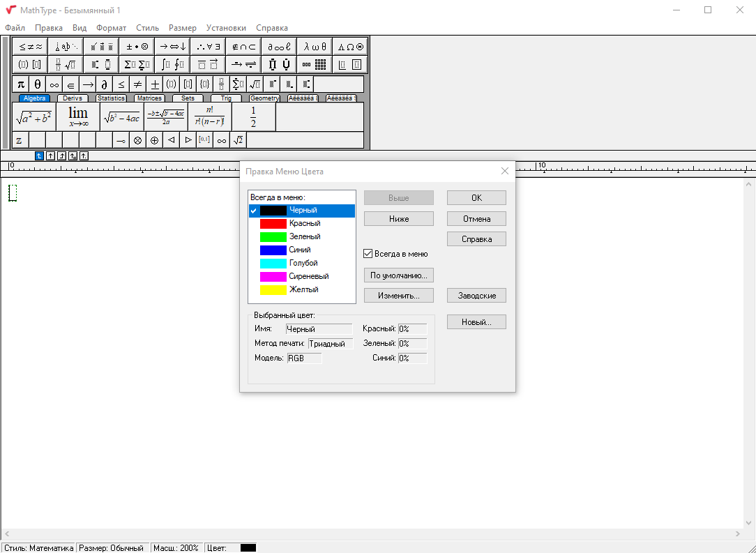Open the operator symbols palette (±•⊗)
The height and width of the screenshot is (553, 756).
[x=137, y=47]
